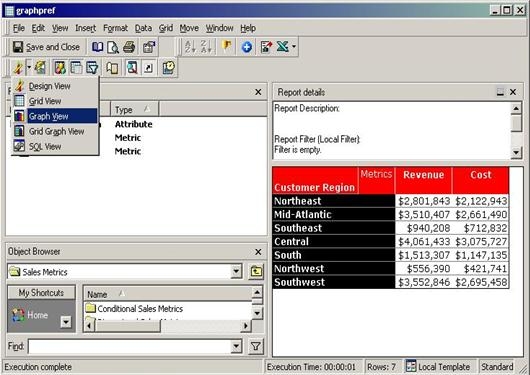Open the Help menu
Image resolution: width=530 pixels, height=375 pixels.
click(248, 28)
